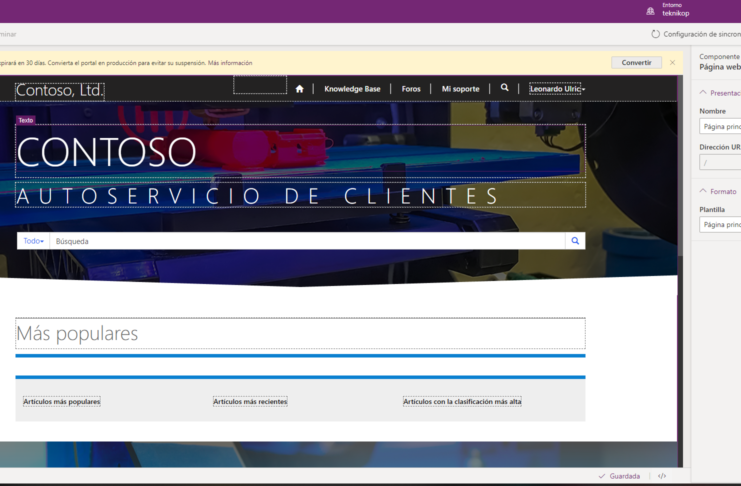Collapse the Presentación section chevron

(702, 93)
